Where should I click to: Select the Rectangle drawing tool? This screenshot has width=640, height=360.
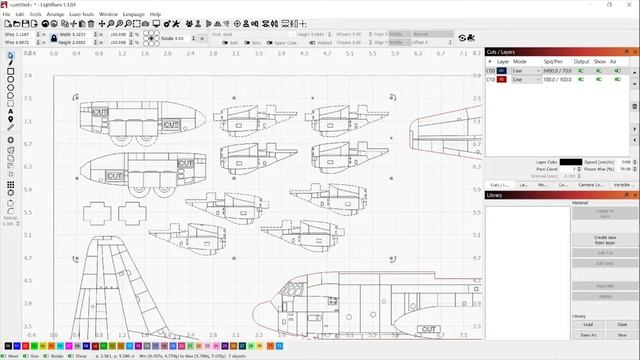point(11,71)
